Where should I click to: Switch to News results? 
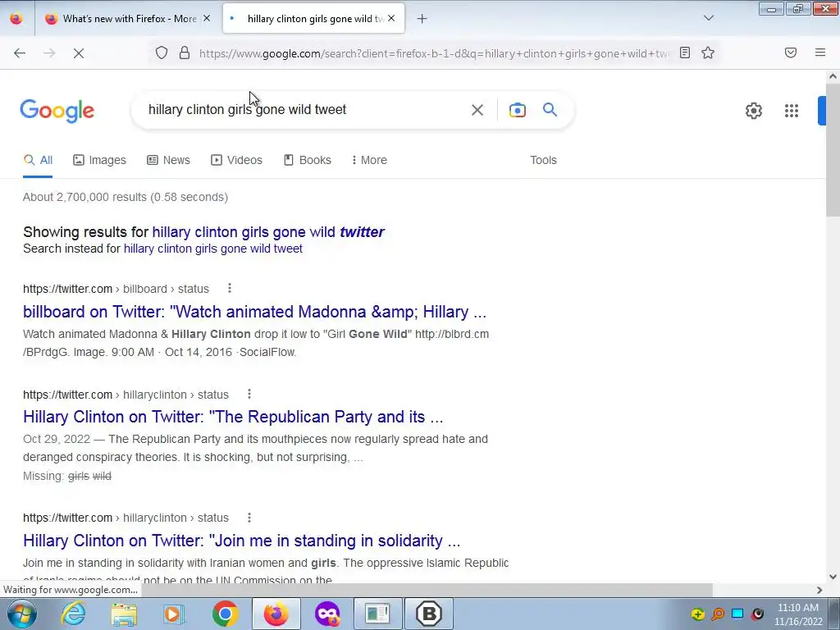pyautogui.click(x=169, y=160)
